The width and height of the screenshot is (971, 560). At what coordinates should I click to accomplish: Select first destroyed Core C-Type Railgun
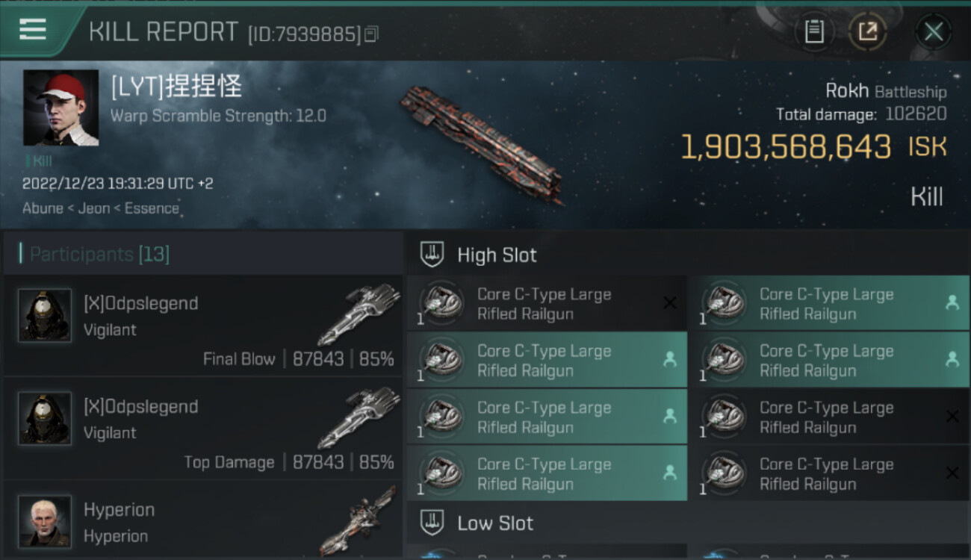pos(547,304)
